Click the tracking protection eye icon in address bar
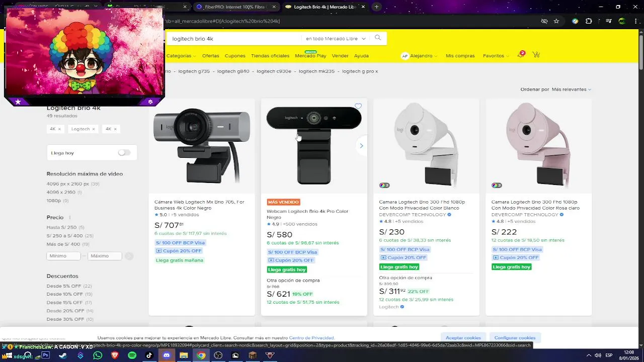Viewport: 644px width, 362px height. [544, 21]
